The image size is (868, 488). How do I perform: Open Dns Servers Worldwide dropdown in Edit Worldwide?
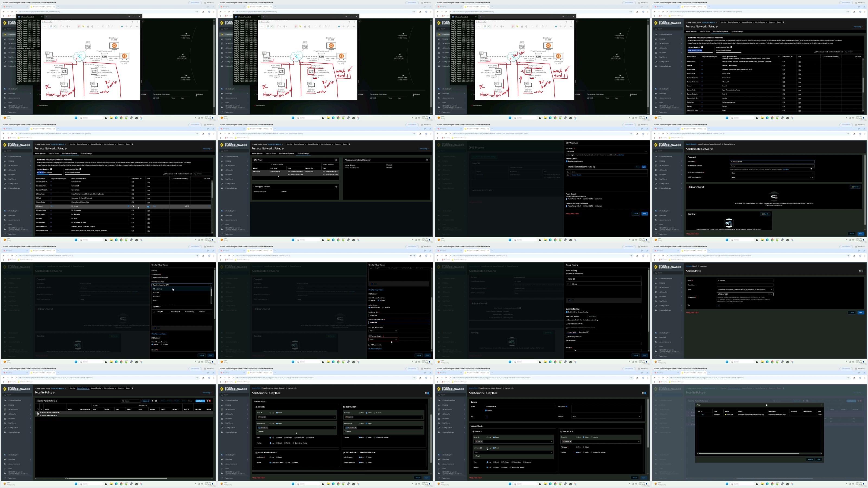(x=607, y=152)
